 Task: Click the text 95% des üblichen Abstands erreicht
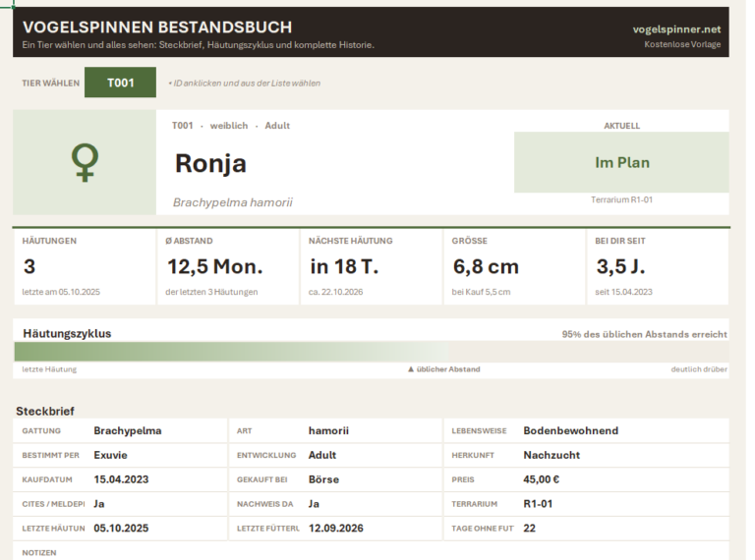644,334
